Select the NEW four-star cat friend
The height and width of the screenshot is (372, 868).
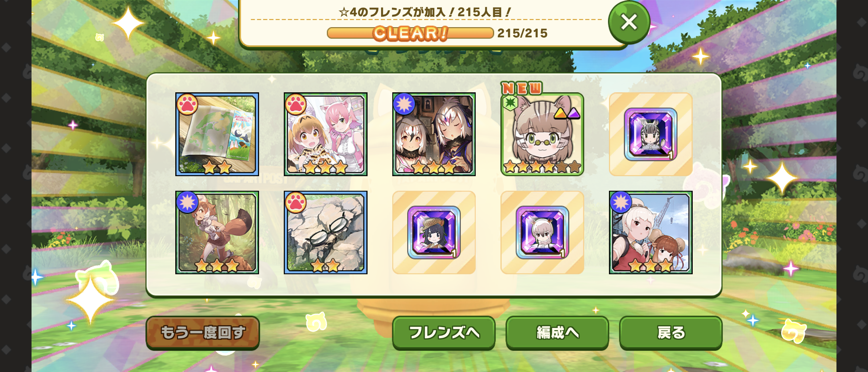click(x=542, y=134)
